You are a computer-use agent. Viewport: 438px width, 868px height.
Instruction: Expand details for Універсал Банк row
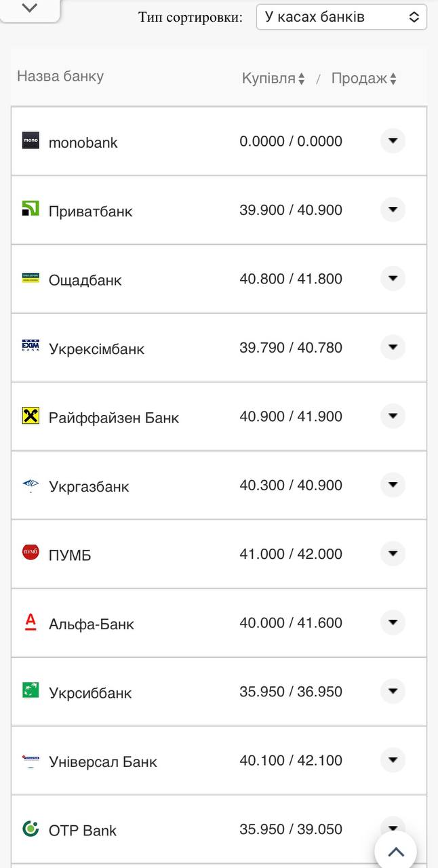[x=393, y=760]
